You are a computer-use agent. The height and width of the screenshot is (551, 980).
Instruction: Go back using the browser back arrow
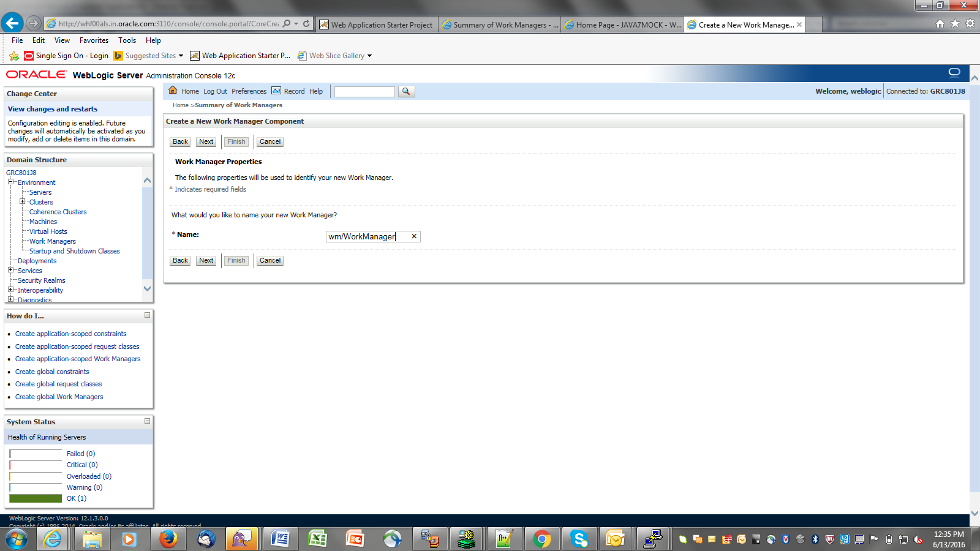tap(12, 23)
